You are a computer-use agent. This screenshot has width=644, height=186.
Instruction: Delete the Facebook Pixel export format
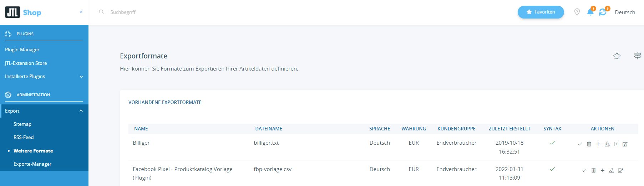pyautogui.click(x=593, y=170)
